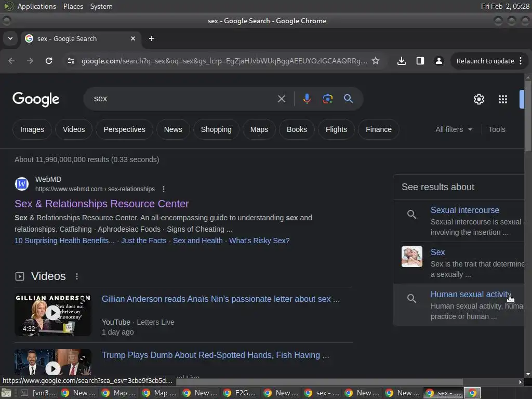Viewport: 532px width, 399px height.
Task: Expand the All filters dropdown
Action: click(x=454, y=129)
